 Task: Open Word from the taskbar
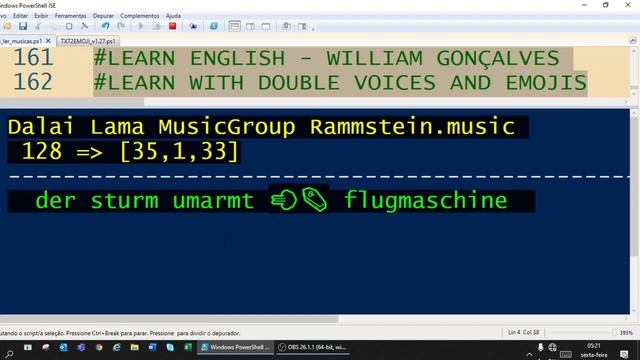tap(152, 347)
